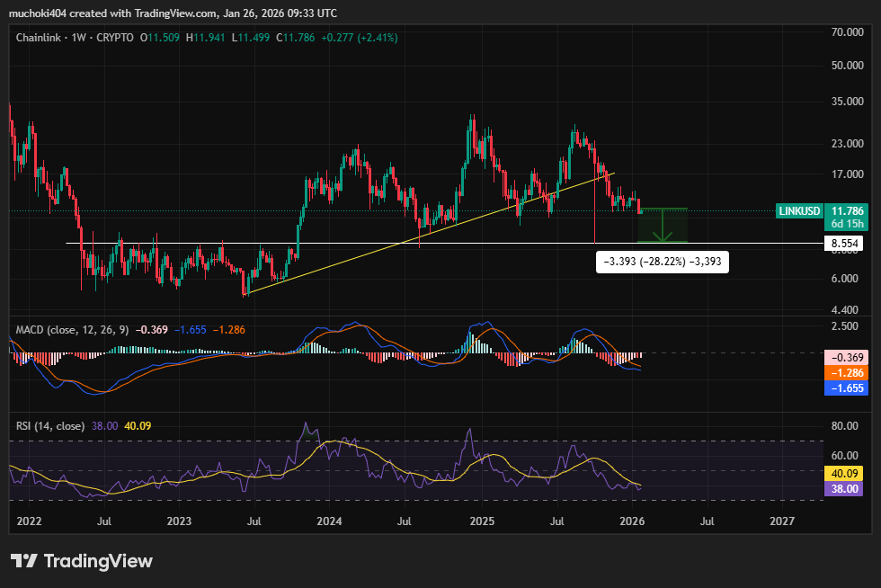Click the green downward arrow on chart

coord(663,226)
